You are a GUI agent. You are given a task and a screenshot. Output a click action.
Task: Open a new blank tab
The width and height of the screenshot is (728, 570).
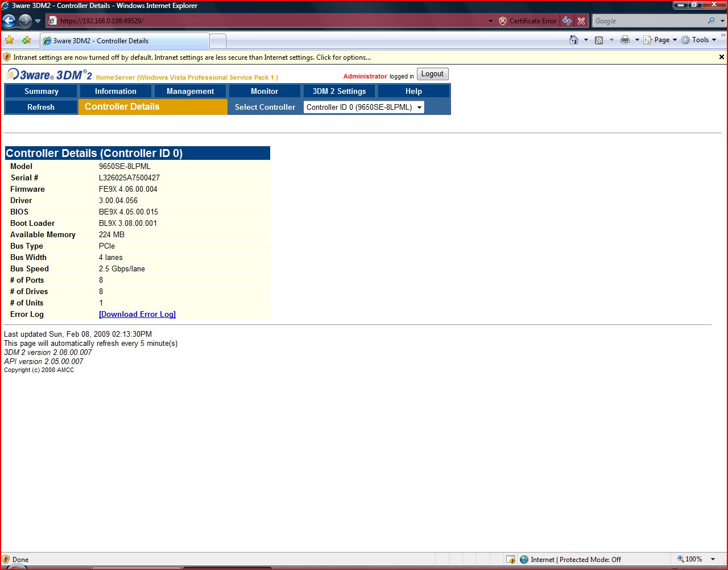[x=218, y=41]
